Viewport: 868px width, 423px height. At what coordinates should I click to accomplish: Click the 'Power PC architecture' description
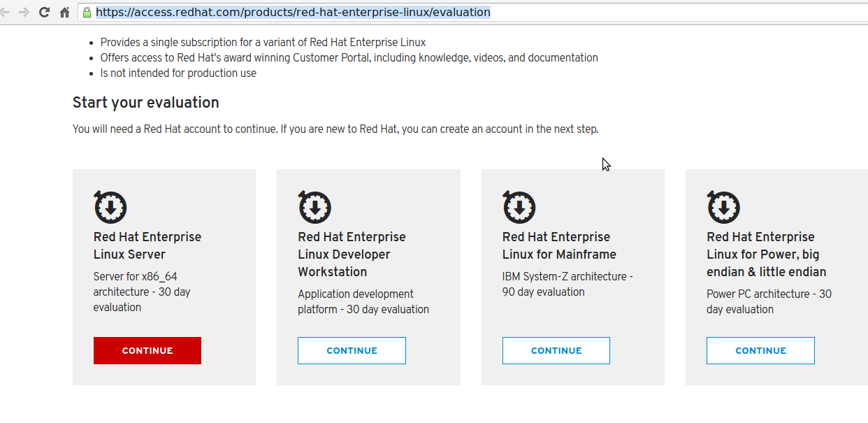tap(769, 301)
